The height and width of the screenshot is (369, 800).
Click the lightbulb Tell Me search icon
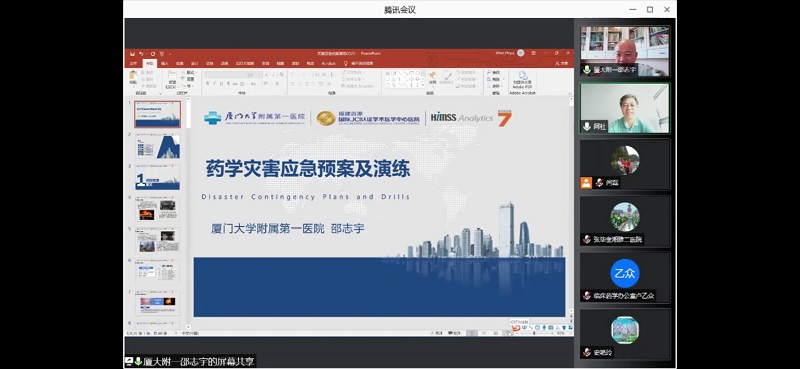click(345, 63)
